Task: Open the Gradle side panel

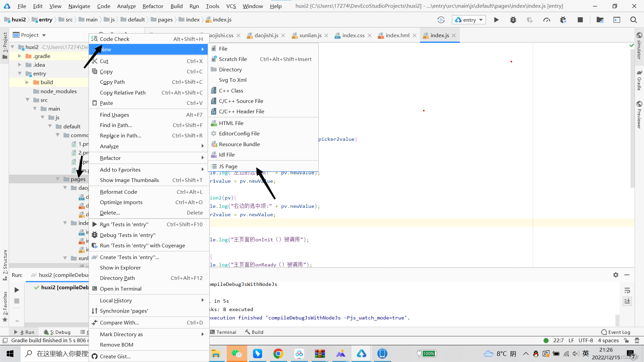Action: click(639, 80)
